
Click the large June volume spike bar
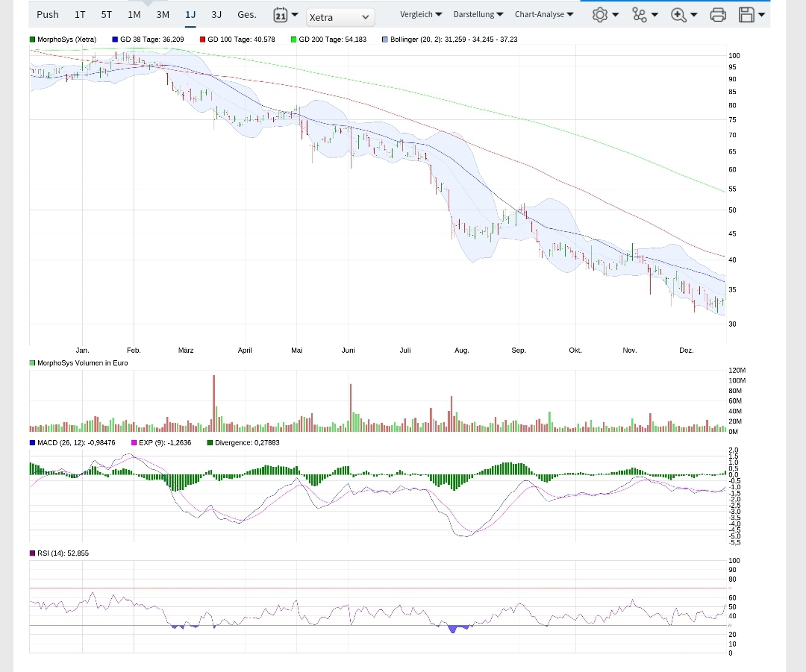click(351, 408)
